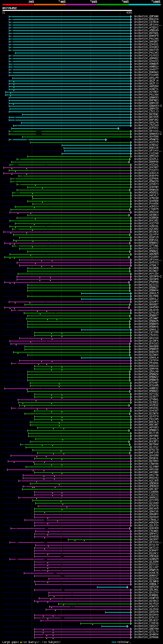Viewport: 163px width, 644px height.
Task: Select label UniRef100_P00454
Action: click(x=146, y=204)
